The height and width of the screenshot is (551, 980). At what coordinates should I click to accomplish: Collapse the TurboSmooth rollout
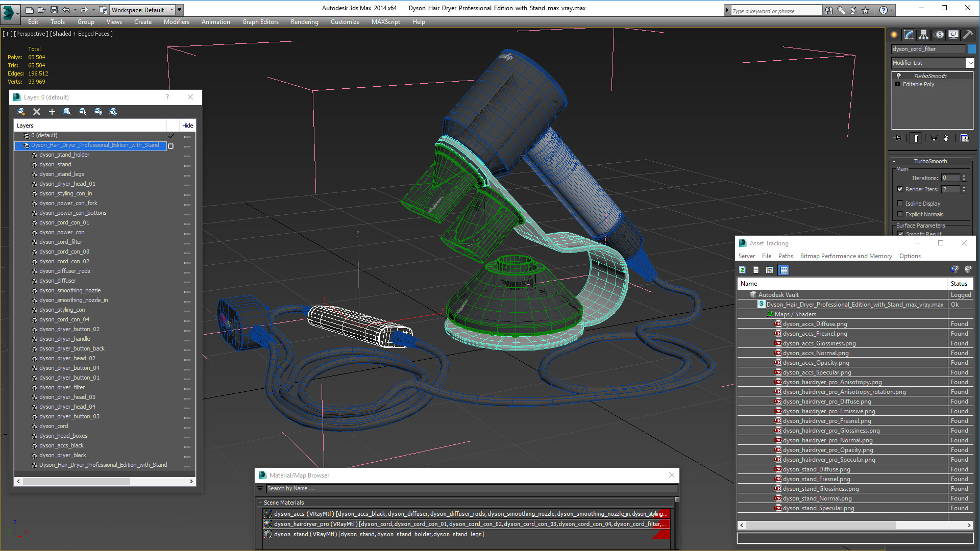930,161
